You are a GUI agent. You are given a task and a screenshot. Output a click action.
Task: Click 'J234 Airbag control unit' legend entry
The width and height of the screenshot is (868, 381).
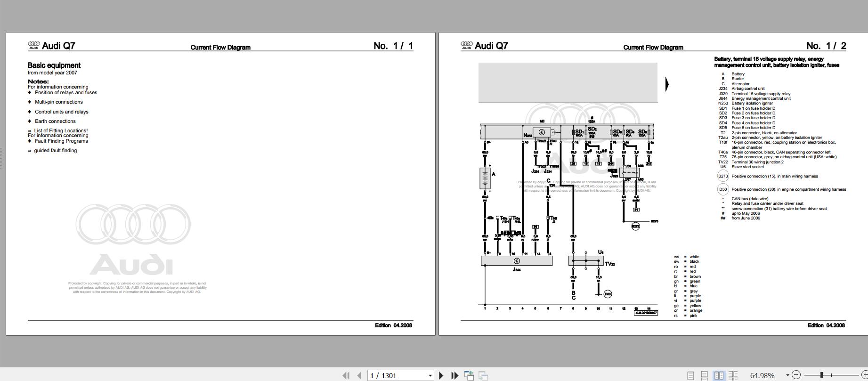click(741, 89)
